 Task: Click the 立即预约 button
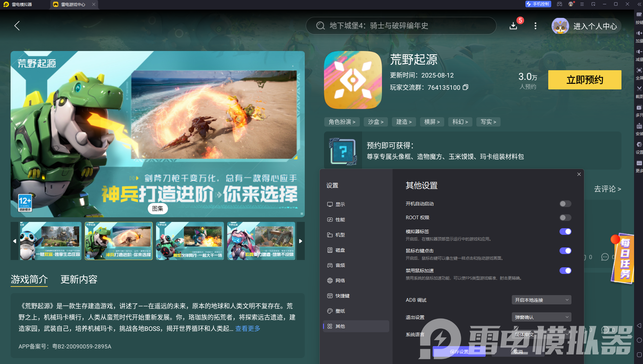[584, 80]
